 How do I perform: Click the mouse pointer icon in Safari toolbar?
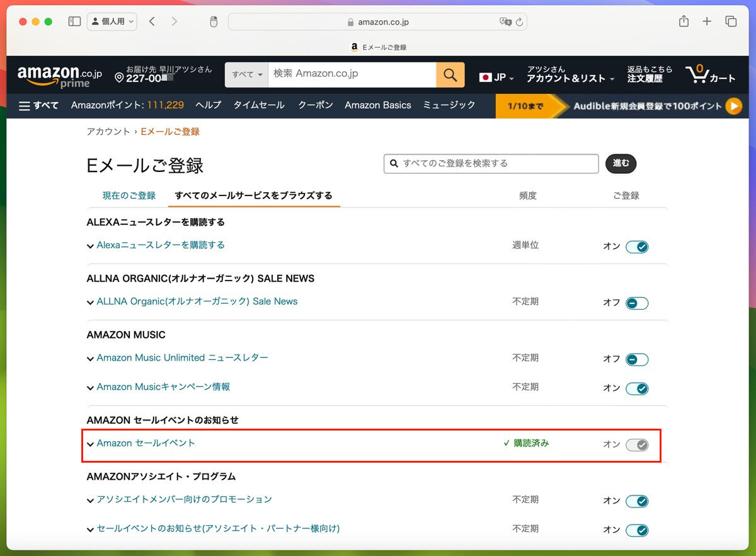[x=214, y=22]
